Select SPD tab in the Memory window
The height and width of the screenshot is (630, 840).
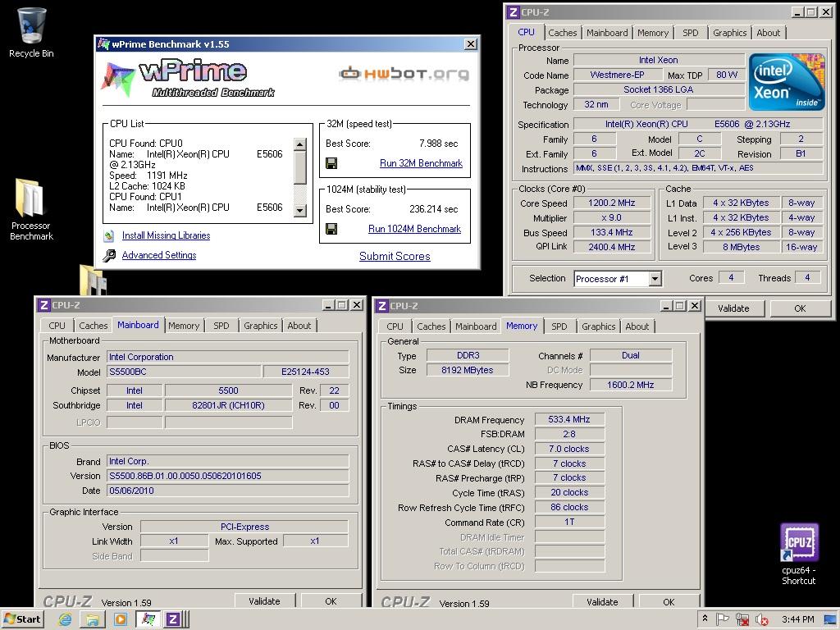click(559, 326)
